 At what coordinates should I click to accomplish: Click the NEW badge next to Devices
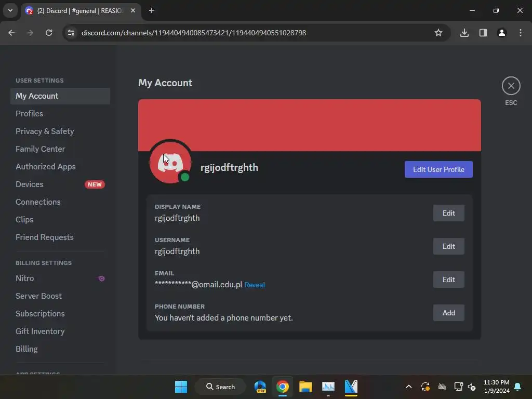tap(95, 184)
